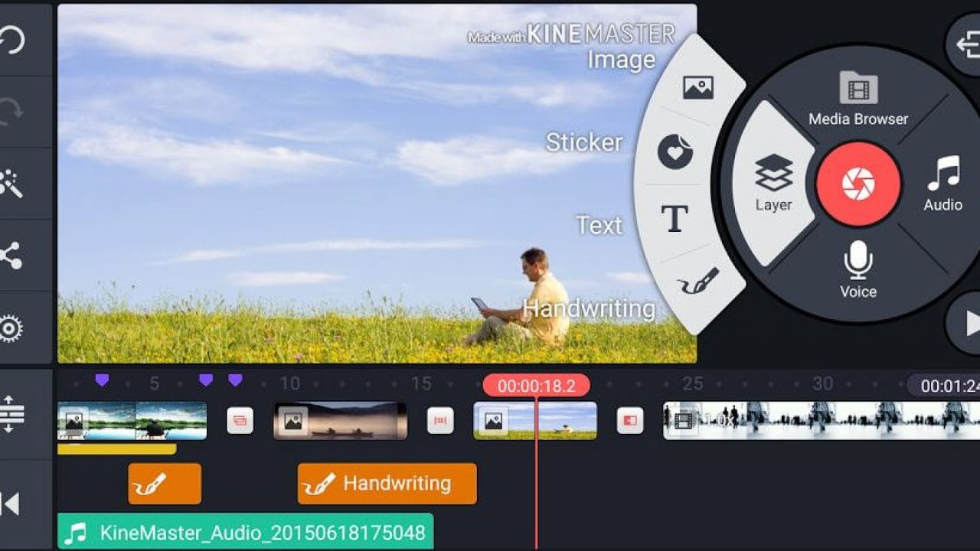Select the Handwriting brush icon
Image resolution: width=980 pixels, height=551 pixels.
[698, 282]
